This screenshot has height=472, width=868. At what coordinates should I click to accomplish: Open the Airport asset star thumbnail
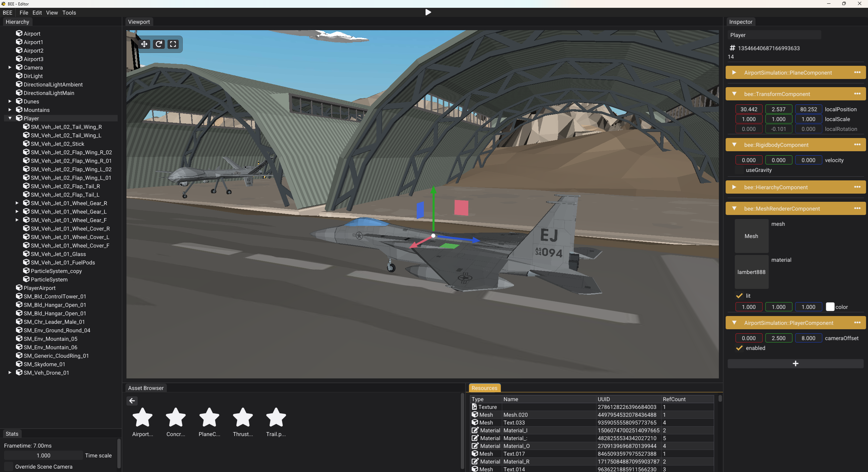pyautogui.click(x=142, y=418)
